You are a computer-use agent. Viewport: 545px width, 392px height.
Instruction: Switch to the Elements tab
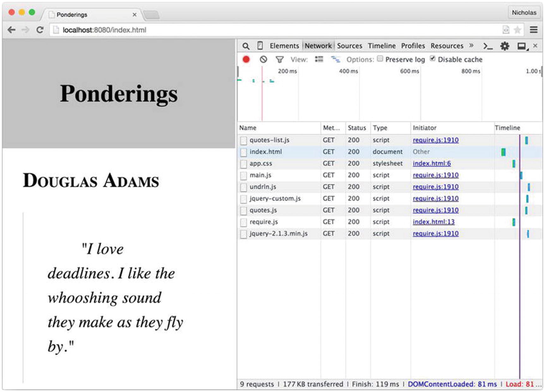[284, 46]
